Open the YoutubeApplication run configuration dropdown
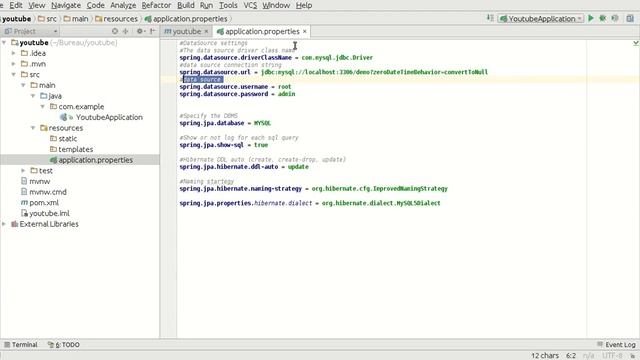This screenshot has width=640, height=360. (x=541, y=18)
